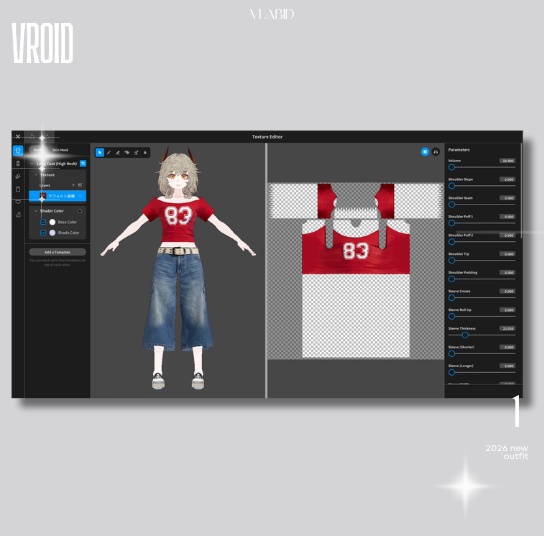Choose the eraser tool in the paint toolbar
The height and width of the screenshot is (536, 544).
point(118,152)
